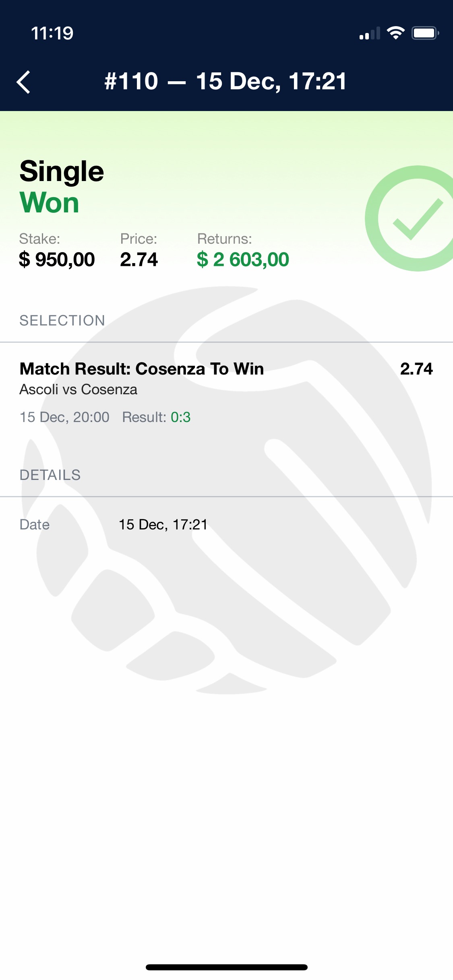Tap the cellular signal bars icon
This screenshot has width=453, height=980.
[x=370, y=33]
